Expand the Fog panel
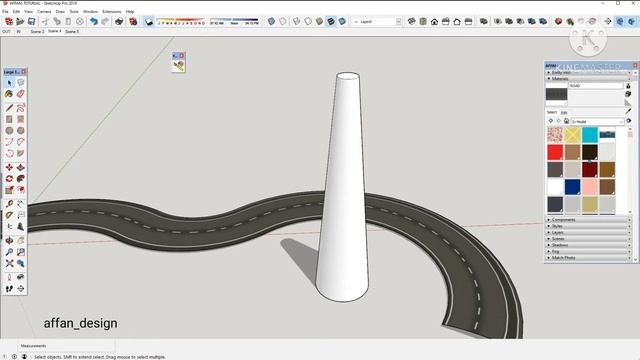The width and height of the screenshot is (640, 360). [588, 251]
